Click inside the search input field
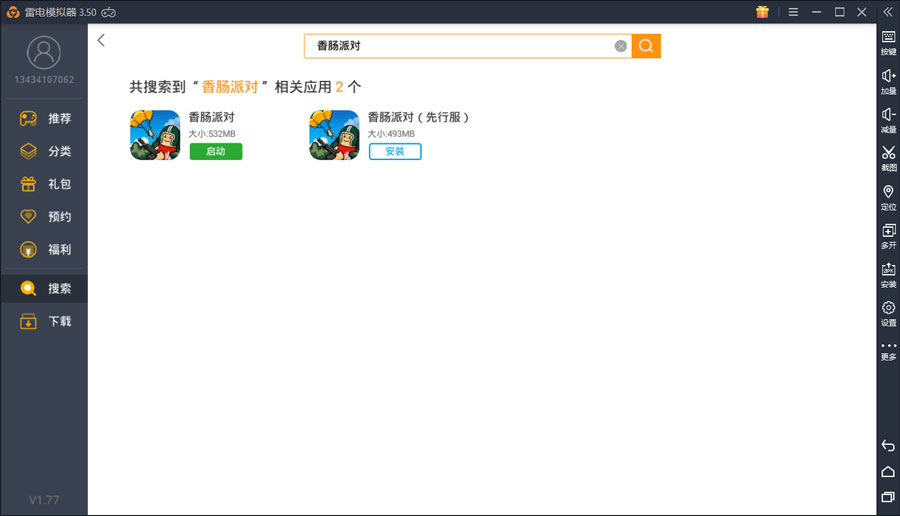900x516 pixels. pyautogui.click(x=460, y=46)
